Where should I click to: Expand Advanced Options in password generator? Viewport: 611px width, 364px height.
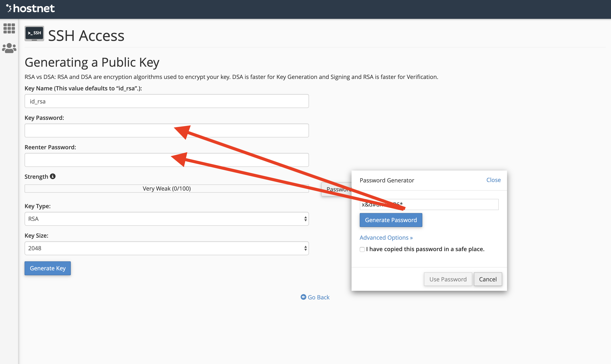386,237
